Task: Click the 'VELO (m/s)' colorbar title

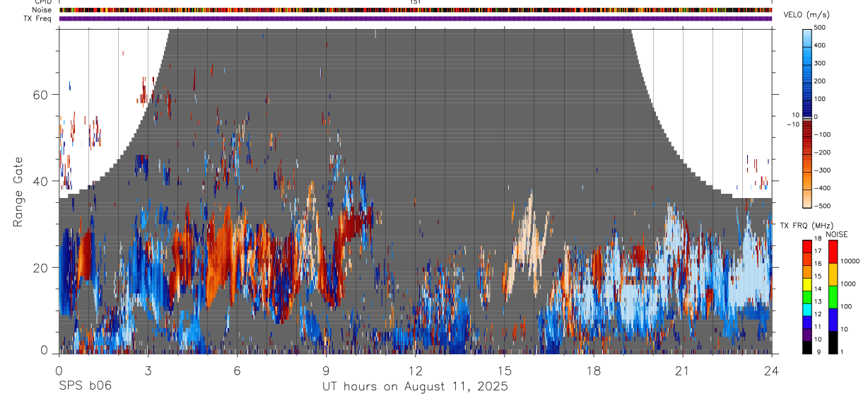Action: coord(806,15)
